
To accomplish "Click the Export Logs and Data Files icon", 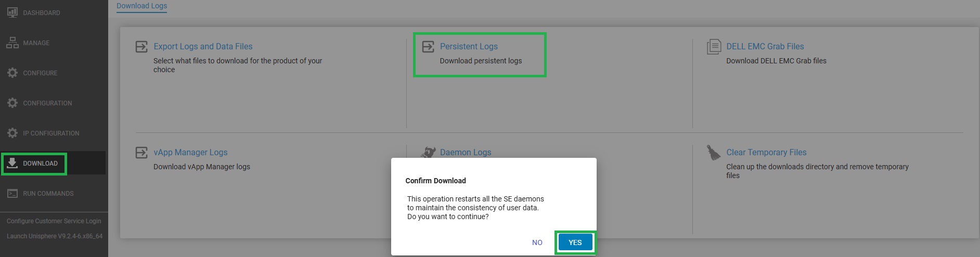I will pos(141,47).
